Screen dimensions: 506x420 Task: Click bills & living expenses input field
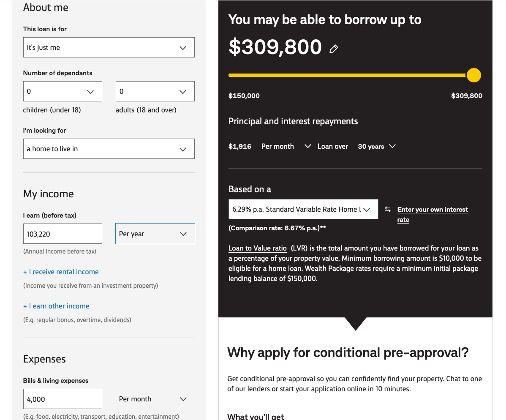tap(63, 399)
